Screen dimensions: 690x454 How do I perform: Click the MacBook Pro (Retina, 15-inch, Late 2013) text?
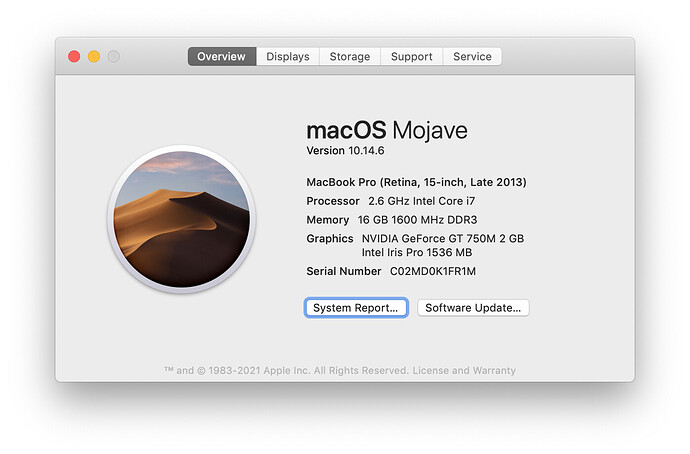[416, 182]
